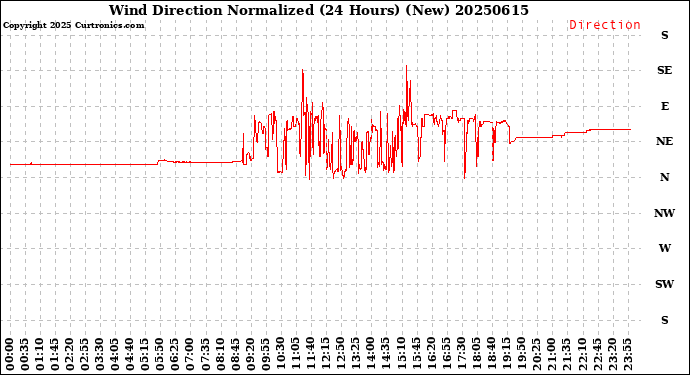Click the '08:45' time label
This screenshot has width=690, height=375.
235,354
